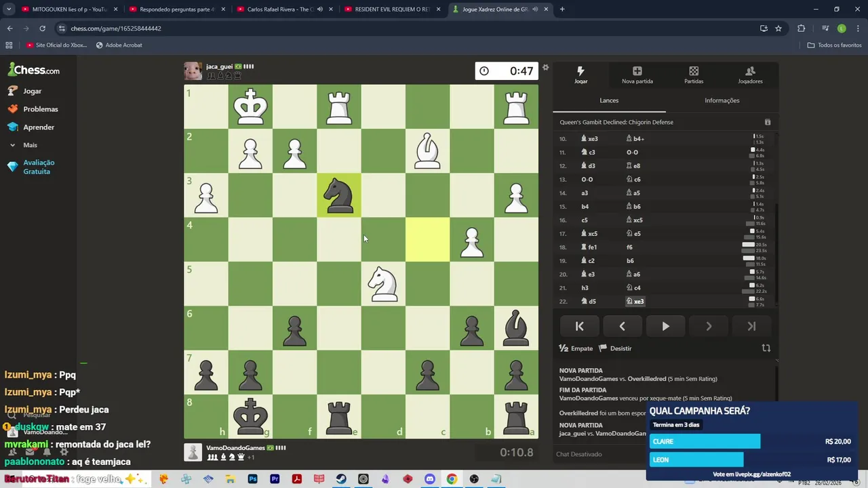The width and height of the screenshot is (868, 488).
Task: Open the Chrome three-dot menu
Action: click(x=857, y=28)
